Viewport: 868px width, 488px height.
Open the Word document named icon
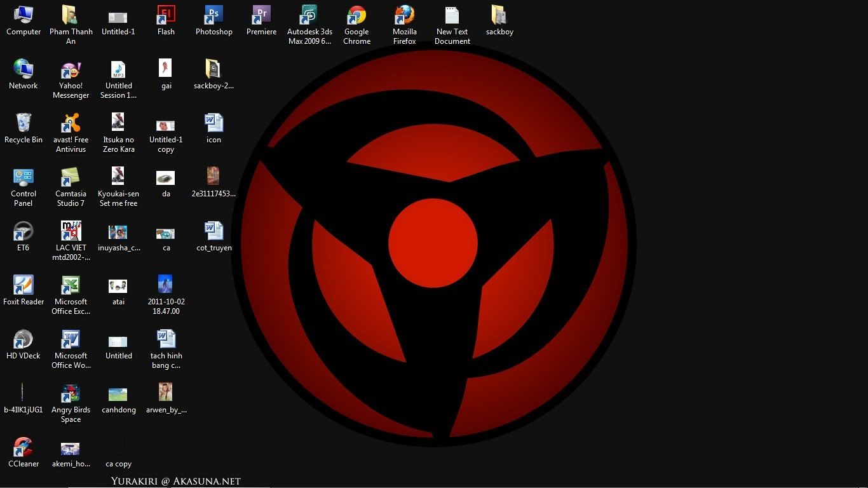[214, 128]
